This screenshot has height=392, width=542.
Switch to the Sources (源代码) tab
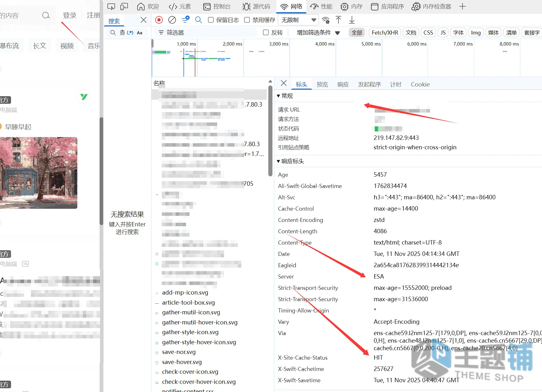[x=256, y=7]
